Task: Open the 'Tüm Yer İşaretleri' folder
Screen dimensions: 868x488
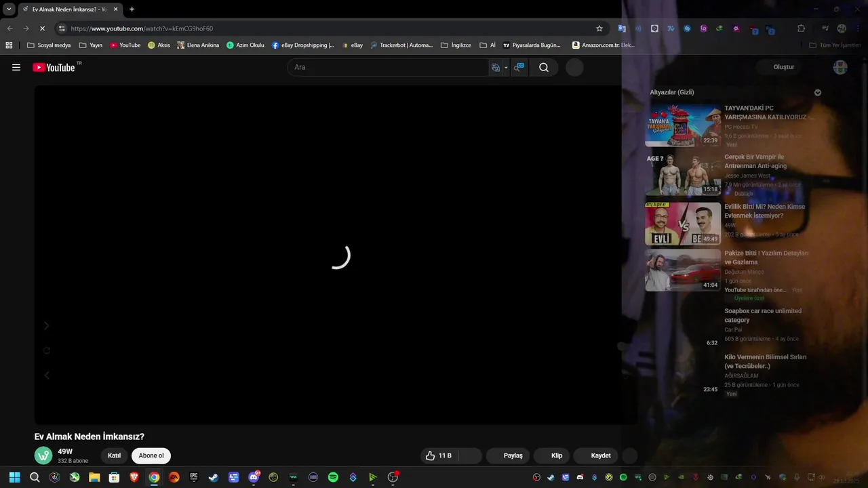Action: pos(835,45)
